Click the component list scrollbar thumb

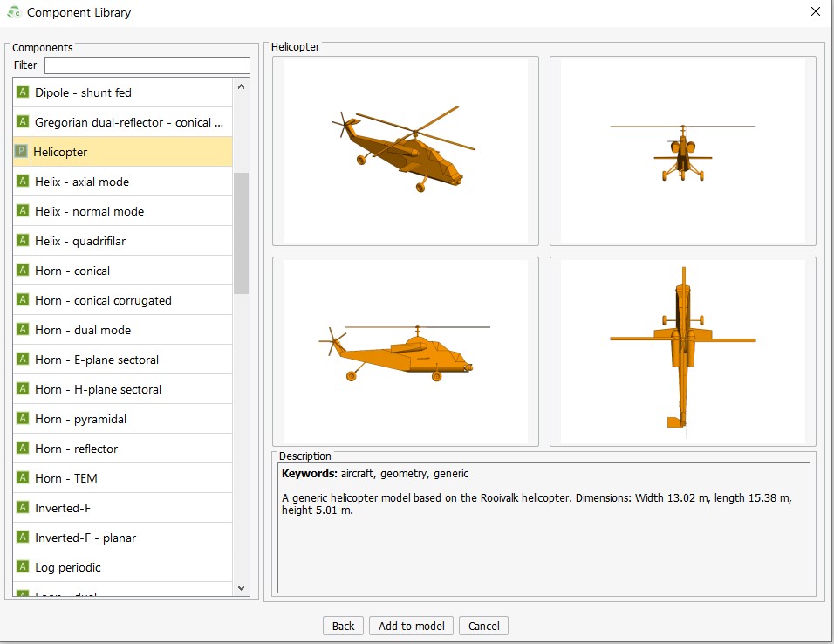click(241, 232)
